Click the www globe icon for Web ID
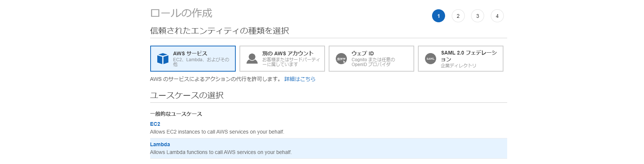This screenshot has width=644, height=164. 341,59
